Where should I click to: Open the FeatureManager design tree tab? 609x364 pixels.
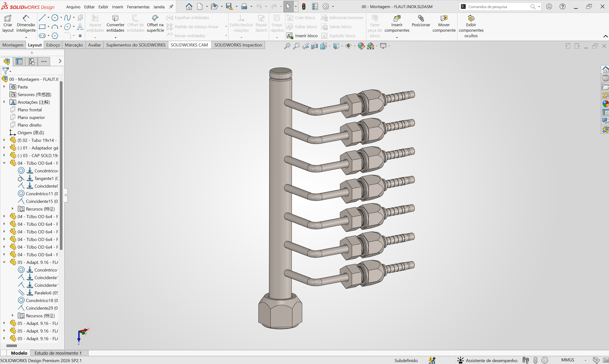click(7, 61)
